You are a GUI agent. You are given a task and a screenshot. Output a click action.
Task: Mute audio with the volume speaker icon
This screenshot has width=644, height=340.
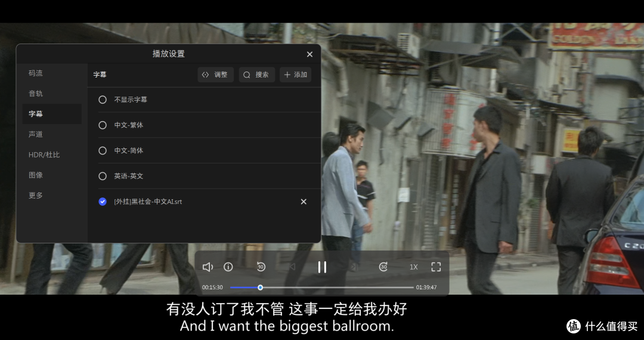coord(208,267)
